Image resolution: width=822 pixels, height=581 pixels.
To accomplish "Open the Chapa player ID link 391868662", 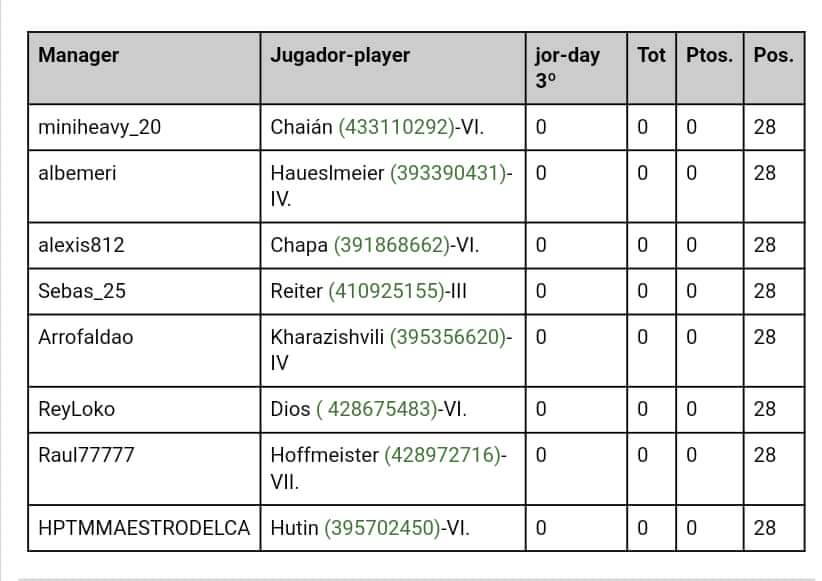I will pos(392,245).
